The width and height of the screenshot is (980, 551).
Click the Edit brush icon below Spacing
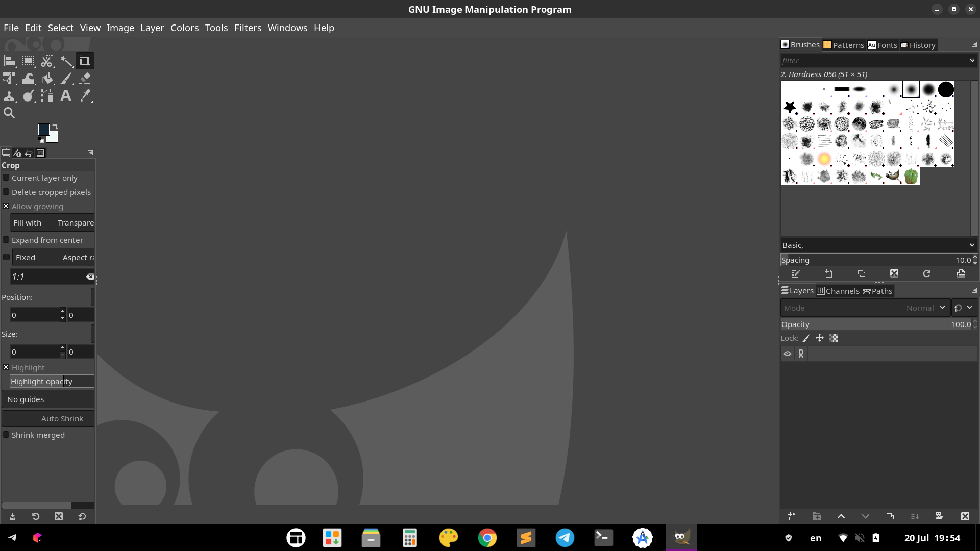click(x=795, y=274)
